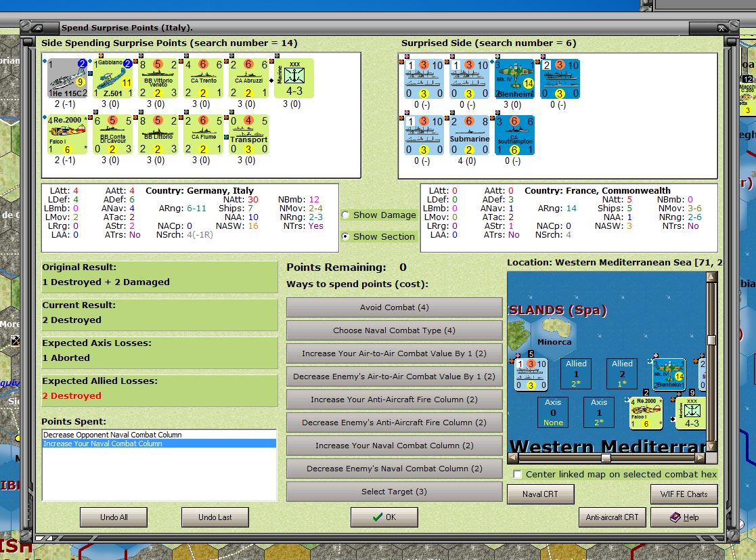This screenshot has height=560, width=756.
Task: Click Decrease Enemy's Naval Combat Column button
Action: [x=395, y=469]
